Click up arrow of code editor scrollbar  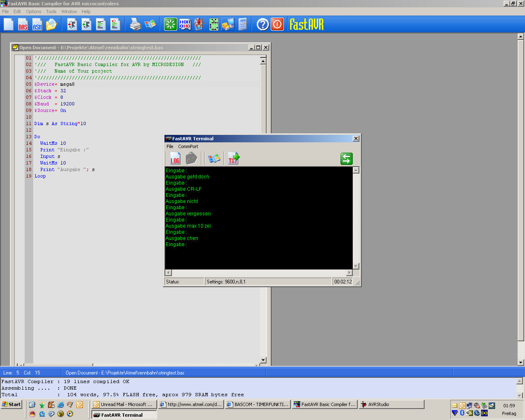click(263, 61)
